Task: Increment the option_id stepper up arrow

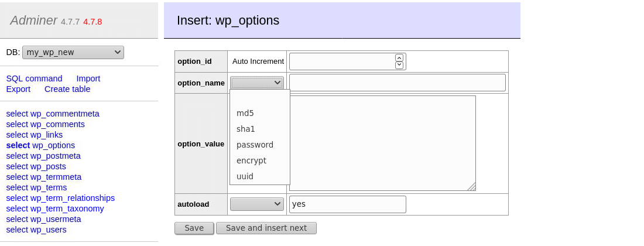Action: coord(399,58)
